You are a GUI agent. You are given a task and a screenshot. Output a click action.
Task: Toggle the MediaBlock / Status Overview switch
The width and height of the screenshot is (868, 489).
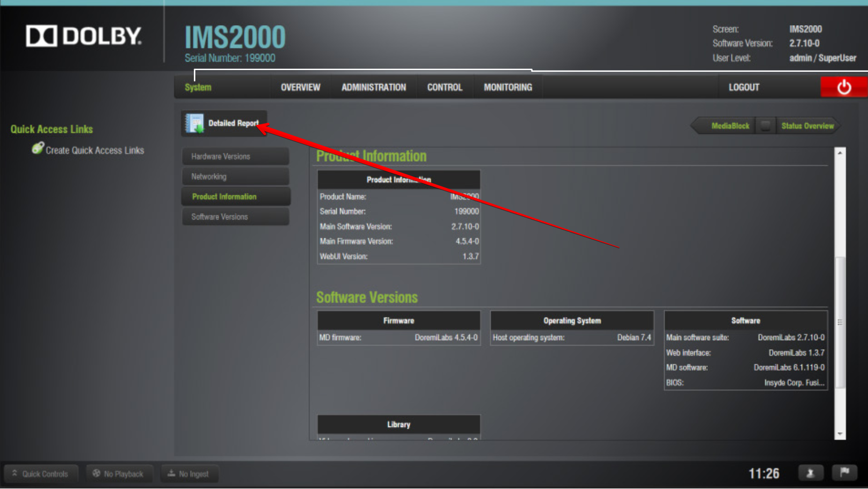click(x=765, y=126)
